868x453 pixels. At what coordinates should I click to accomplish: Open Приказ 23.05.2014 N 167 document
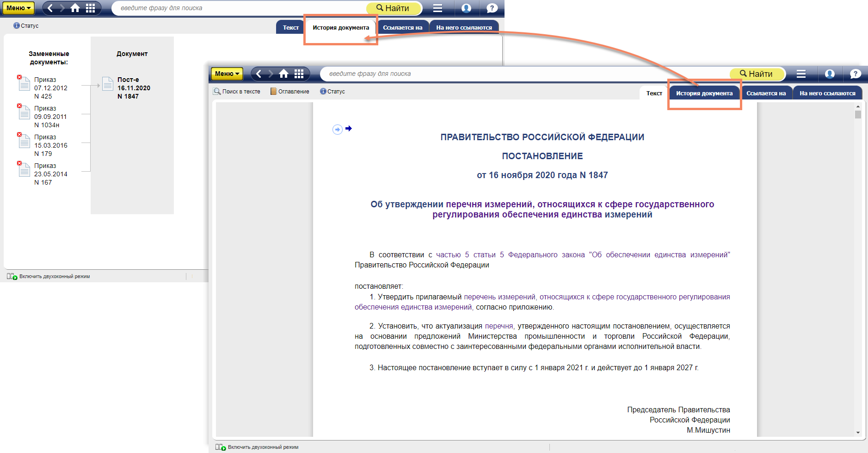point(51,174)
